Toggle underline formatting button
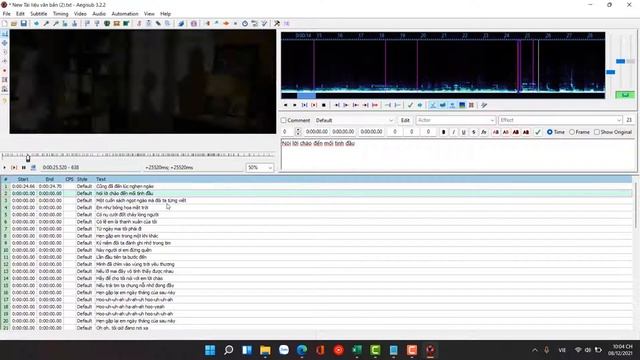Image resolution: width=640 pixels, height=360 pixels. coord(463,132)
